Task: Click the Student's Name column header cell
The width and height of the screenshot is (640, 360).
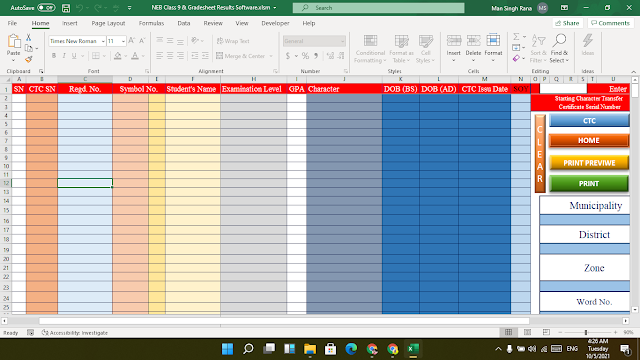Action: [x=193, y=89]
